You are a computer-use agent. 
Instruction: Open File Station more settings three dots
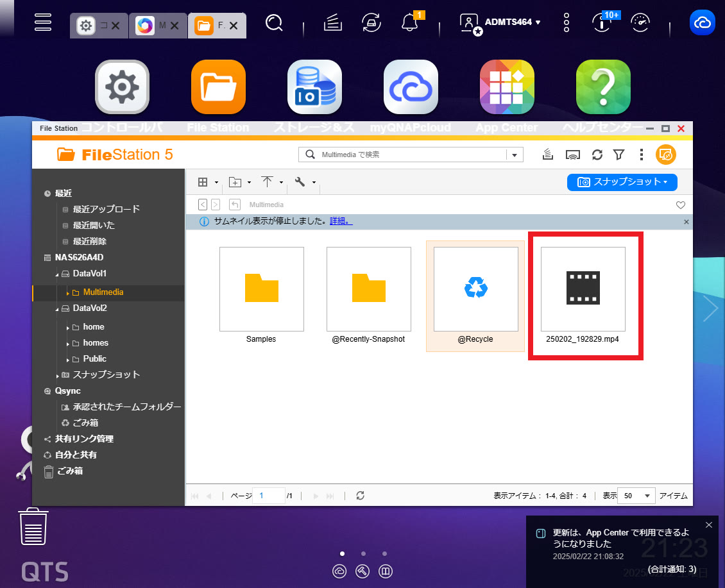641,155
